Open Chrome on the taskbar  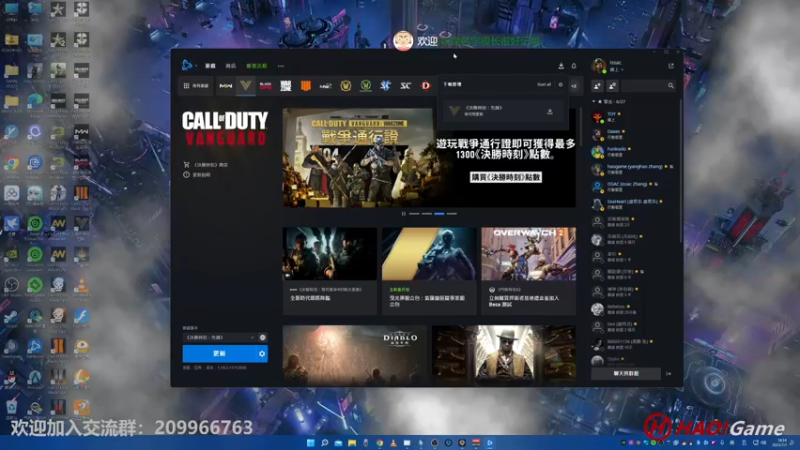pyautogui.click(x=379, y=443)
